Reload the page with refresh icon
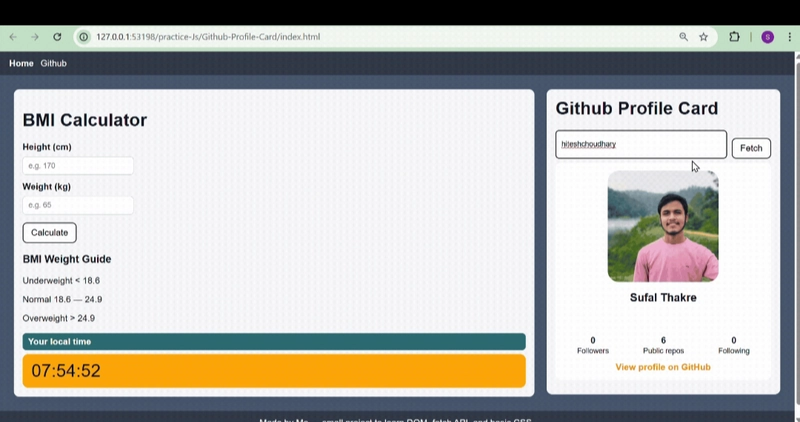 pos(57,37)
